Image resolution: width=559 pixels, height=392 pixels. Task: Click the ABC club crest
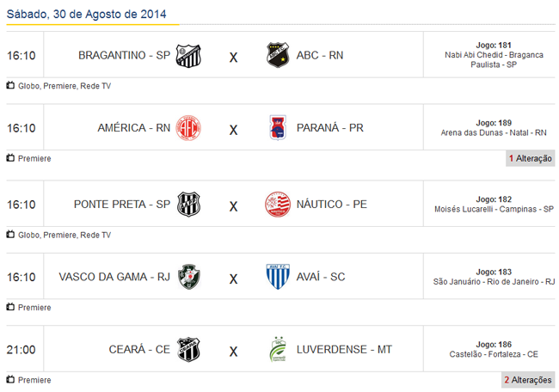[x=277, y=56]
